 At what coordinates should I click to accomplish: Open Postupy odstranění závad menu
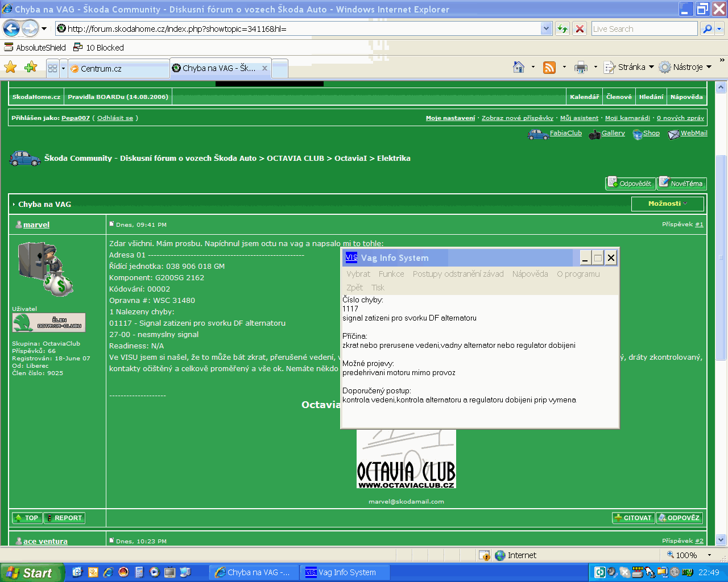point(458,274)
